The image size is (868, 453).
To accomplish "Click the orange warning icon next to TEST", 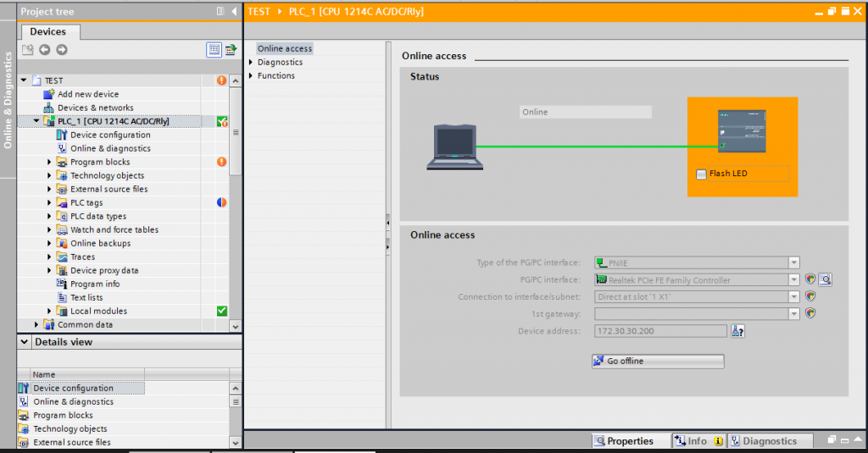I will point(221,80).
